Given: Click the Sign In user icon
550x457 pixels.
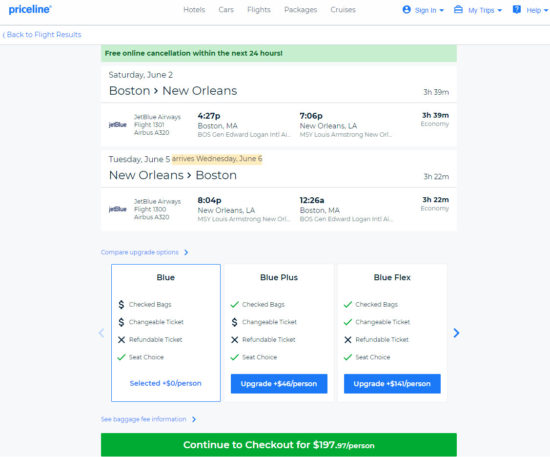Looking at the screenshot, I should 407,9.
